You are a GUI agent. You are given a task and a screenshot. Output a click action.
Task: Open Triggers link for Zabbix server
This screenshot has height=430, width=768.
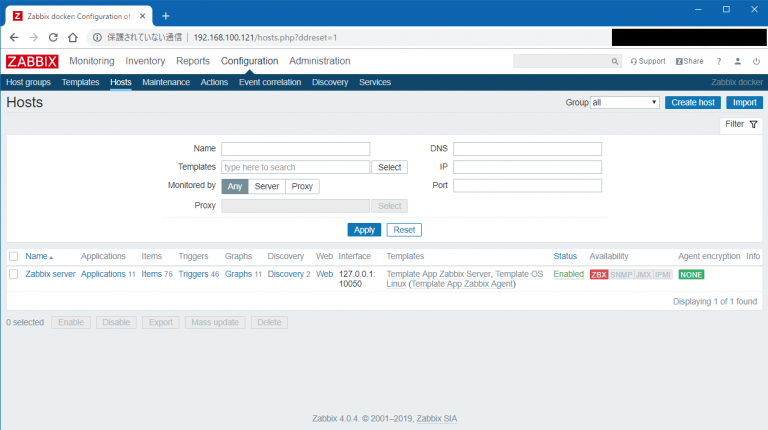(x=193, y=274)
